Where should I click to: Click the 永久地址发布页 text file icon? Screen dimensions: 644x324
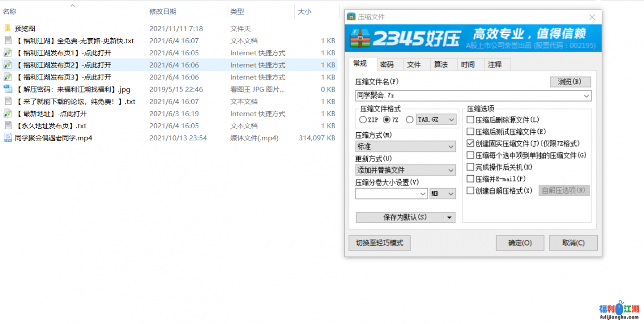pos(8,126)
